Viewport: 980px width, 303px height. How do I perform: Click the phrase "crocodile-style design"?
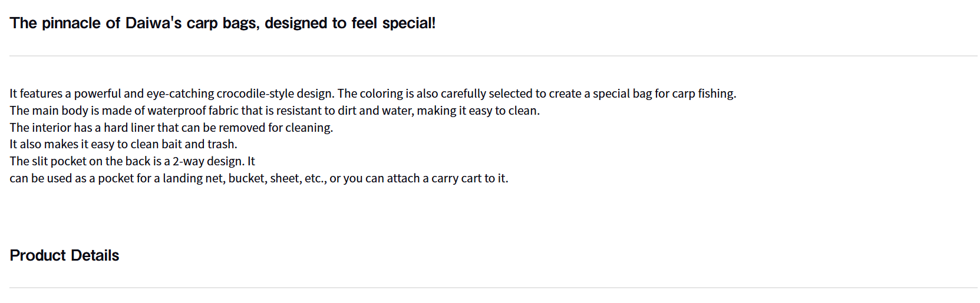275,94
